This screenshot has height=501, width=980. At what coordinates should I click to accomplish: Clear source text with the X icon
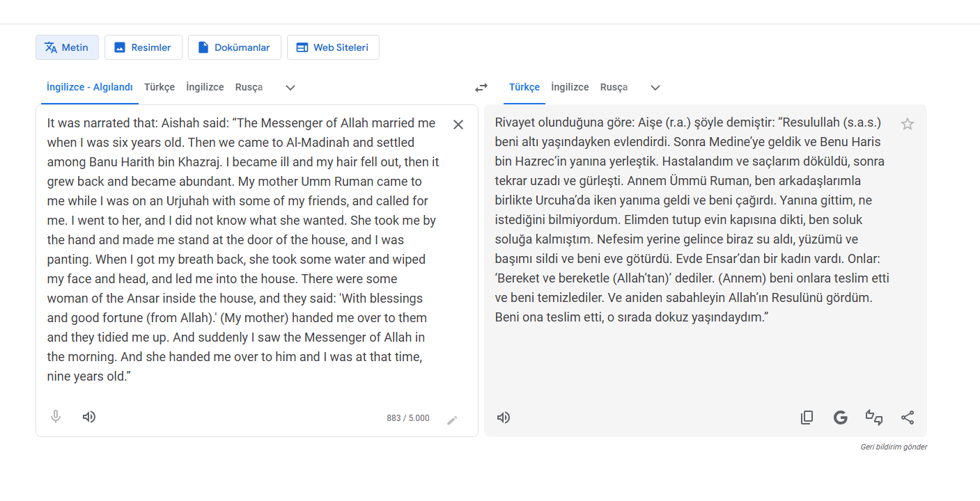pyautogui.click(x=458, y=125)
